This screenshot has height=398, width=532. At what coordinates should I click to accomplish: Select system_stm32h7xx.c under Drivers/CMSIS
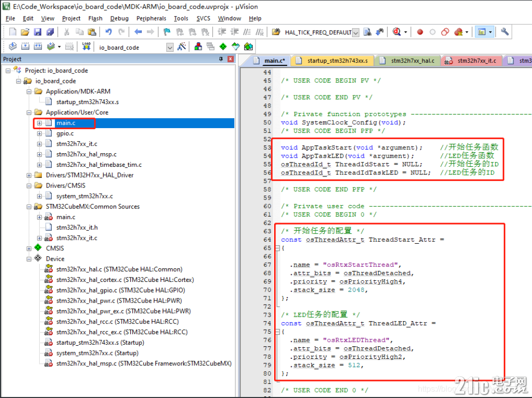click(84, 196)
